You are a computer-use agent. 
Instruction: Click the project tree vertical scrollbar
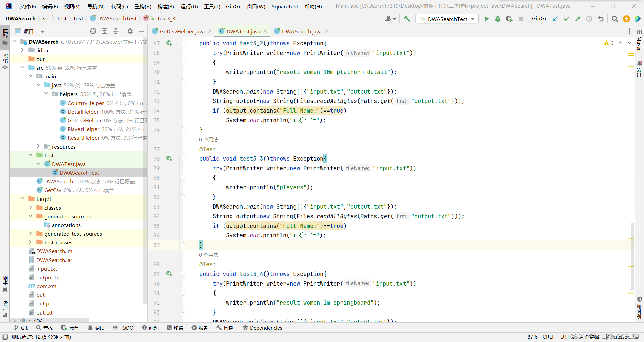pyautogui.click(x=145, y=171)
